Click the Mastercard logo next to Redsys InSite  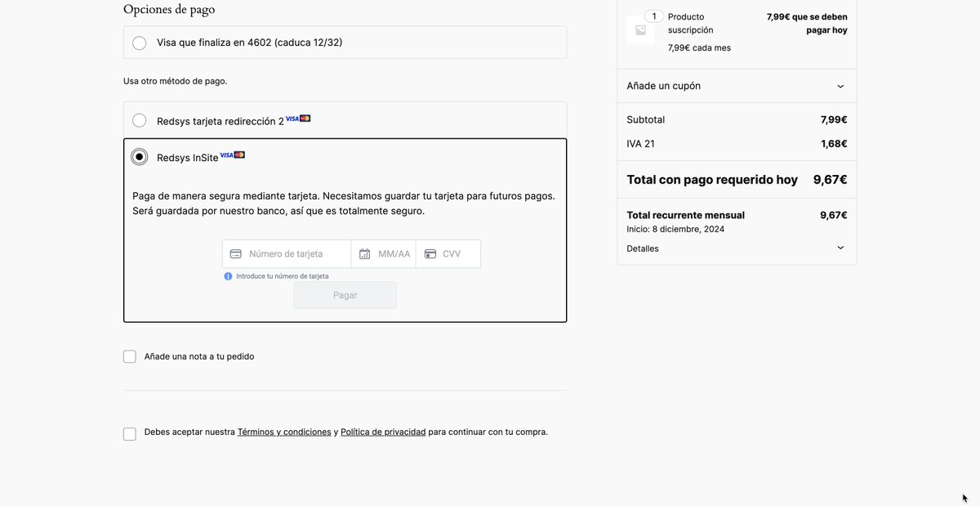point(240,154)
